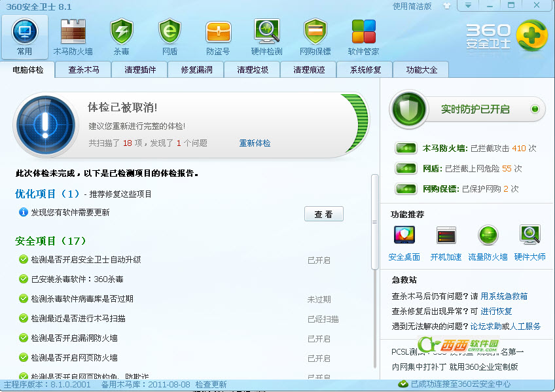Open the 网购保镖 shopping guard icon
This screenshot has height=392, width=555.
click(x=315, y=32)
